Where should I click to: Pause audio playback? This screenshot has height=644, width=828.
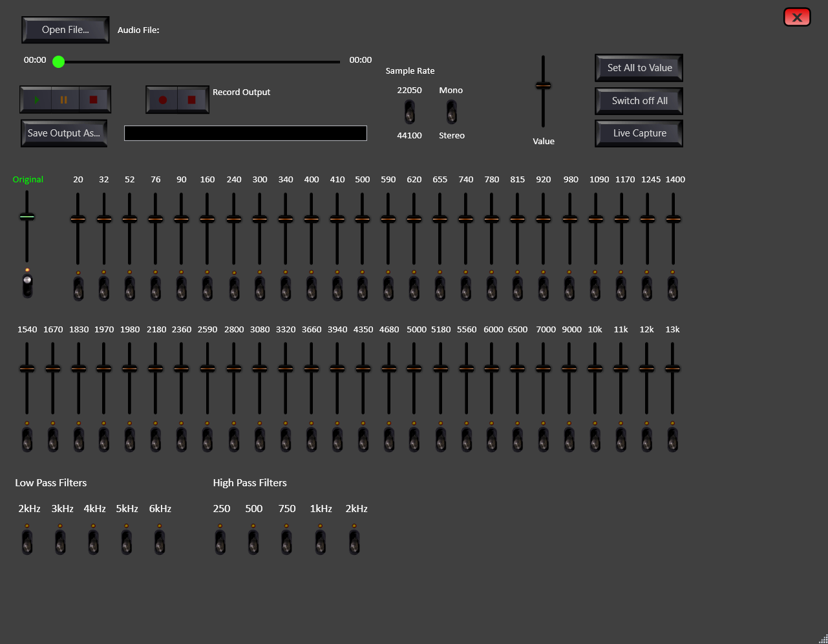point(64,100)
